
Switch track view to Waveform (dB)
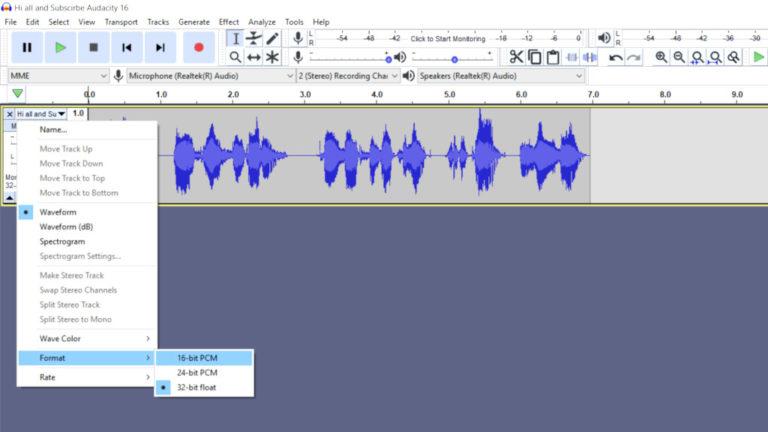coord(65,227)
